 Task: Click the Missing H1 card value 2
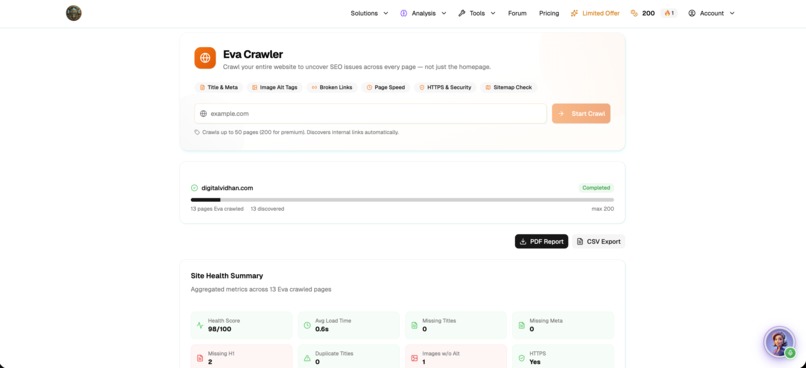coord(210,362)
